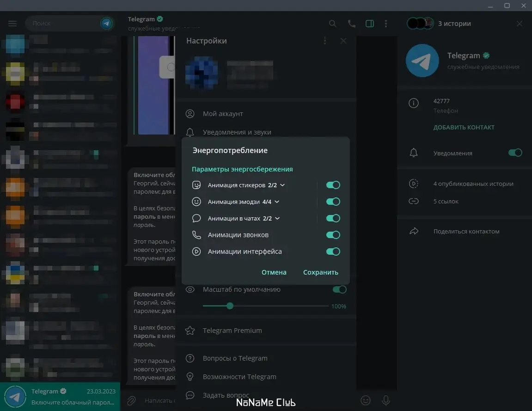Click the share contact arrow icon
This screenshot has width=532, height=411.
414,231
